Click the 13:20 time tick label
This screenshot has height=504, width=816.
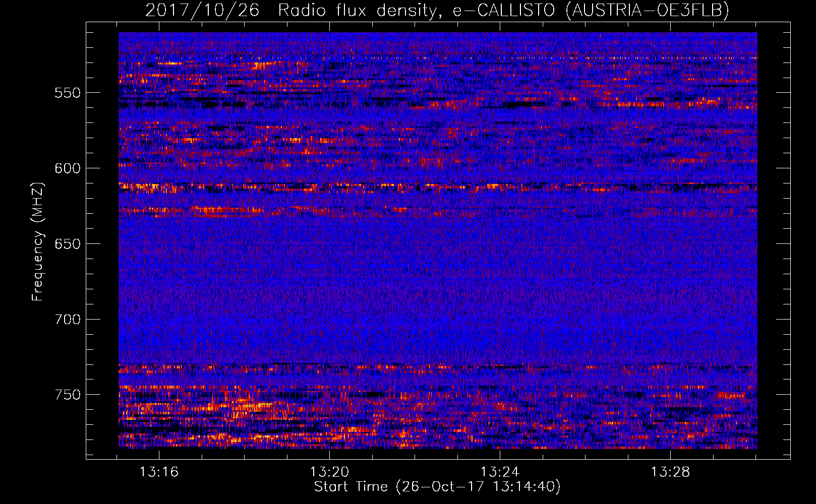[x=329, y=472]
